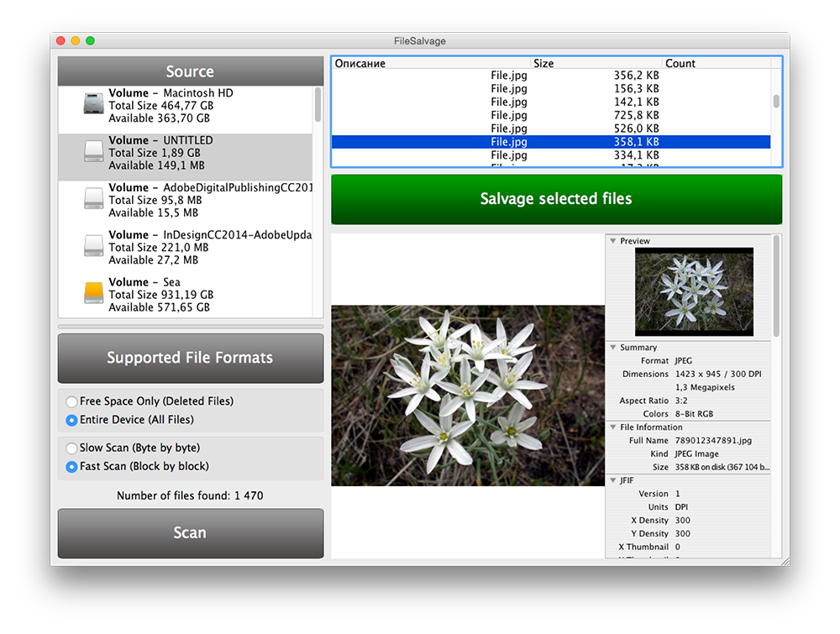
Task: Collapse the File Information section
Action: click(x=612, y=427)
